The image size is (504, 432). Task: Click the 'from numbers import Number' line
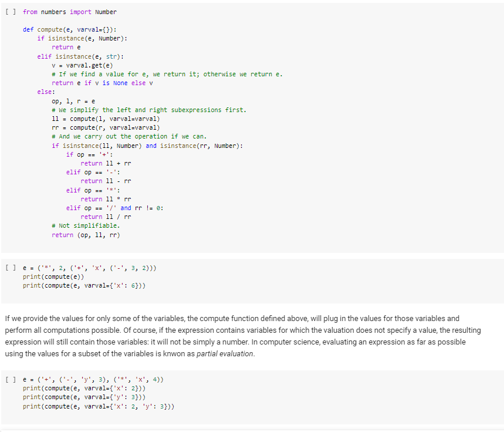click(70, 12)
